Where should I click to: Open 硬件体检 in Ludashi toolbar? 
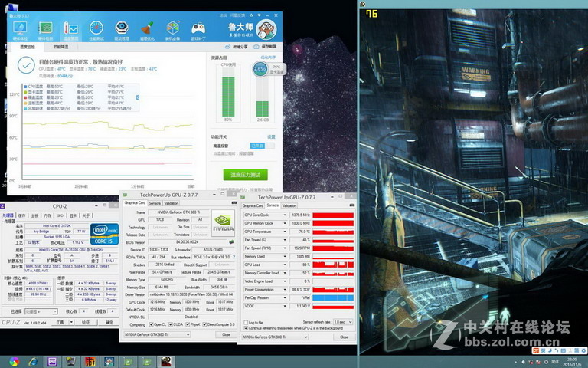tap(20, 31)
